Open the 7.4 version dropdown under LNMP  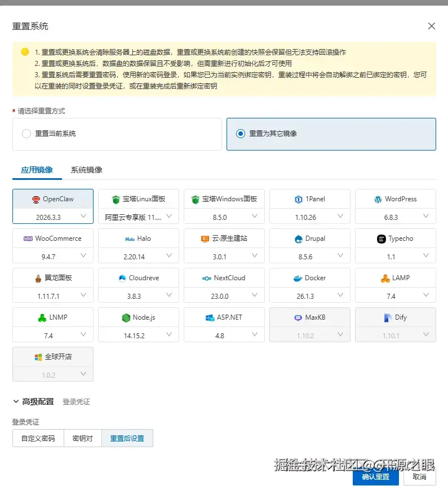[52, 334]
